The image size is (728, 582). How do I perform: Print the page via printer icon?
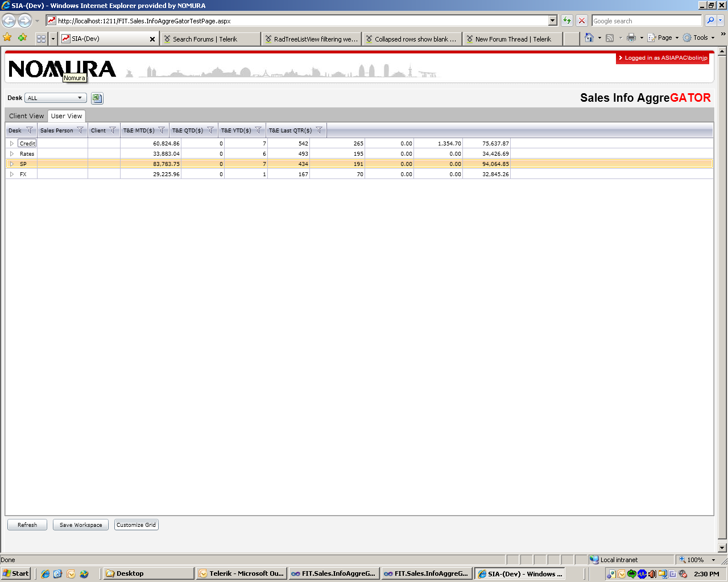point(631,38)
